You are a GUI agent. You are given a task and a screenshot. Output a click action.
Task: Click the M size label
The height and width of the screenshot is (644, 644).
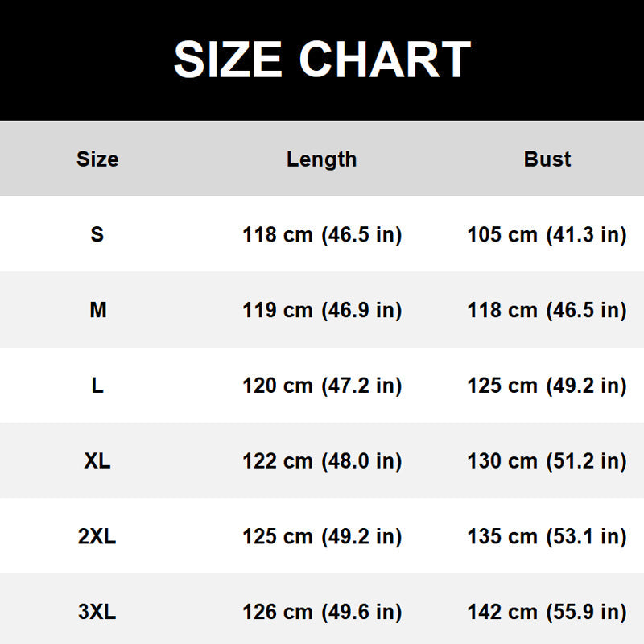[x=97, y=310]
